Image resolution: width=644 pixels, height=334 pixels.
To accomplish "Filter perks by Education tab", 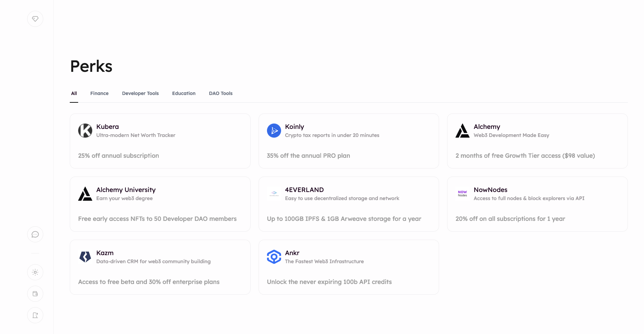I will pos(184,93).
